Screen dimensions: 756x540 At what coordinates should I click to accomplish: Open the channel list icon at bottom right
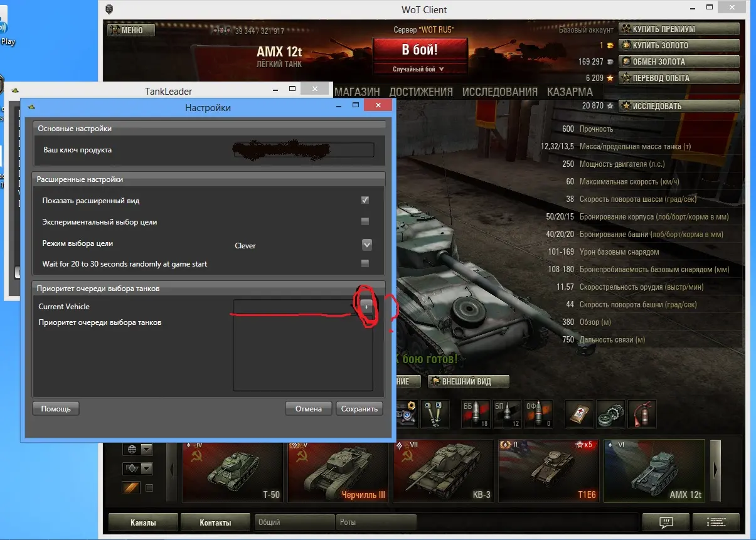[x=715, y=522]
